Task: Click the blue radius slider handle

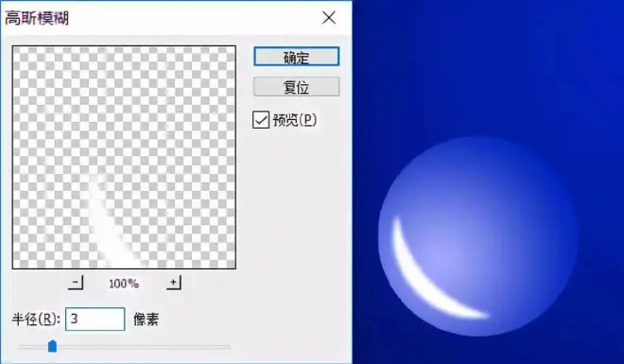Action: point(52,346)
